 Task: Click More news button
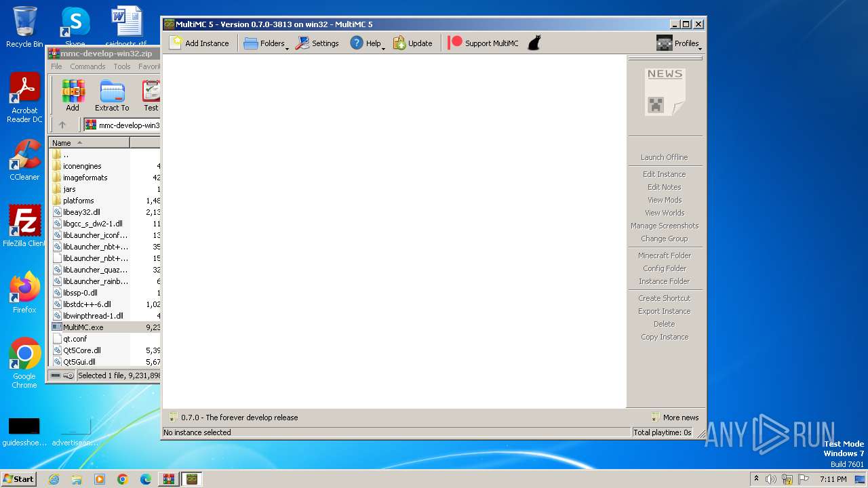pyautogui.click(x=675, y=418)
